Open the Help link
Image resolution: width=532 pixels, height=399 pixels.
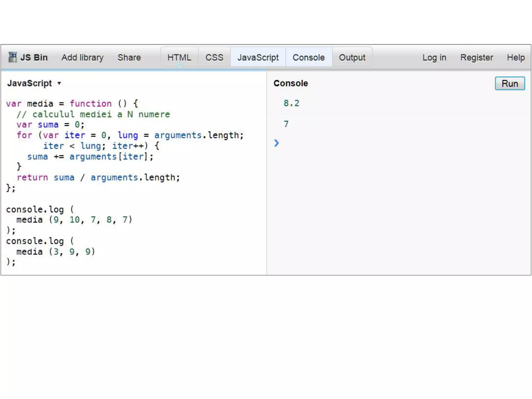point(516,57)
